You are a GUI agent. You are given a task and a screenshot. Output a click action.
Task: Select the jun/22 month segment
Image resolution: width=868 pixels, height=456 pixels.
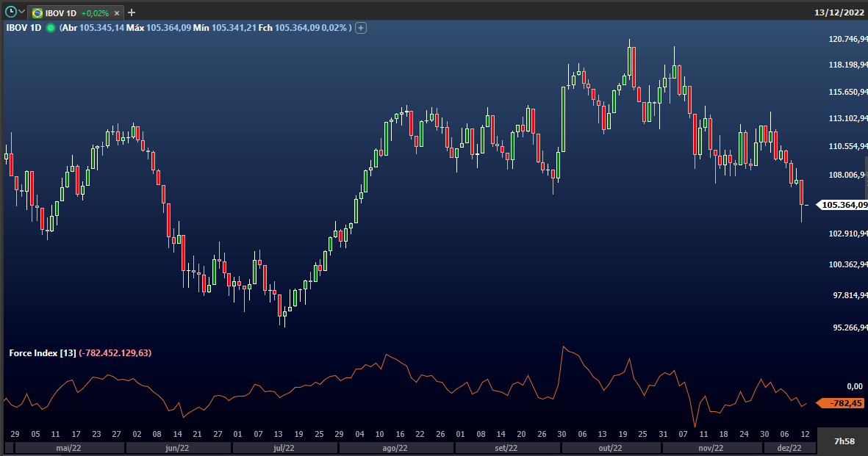pyautogui.click(x=177, y=448)
